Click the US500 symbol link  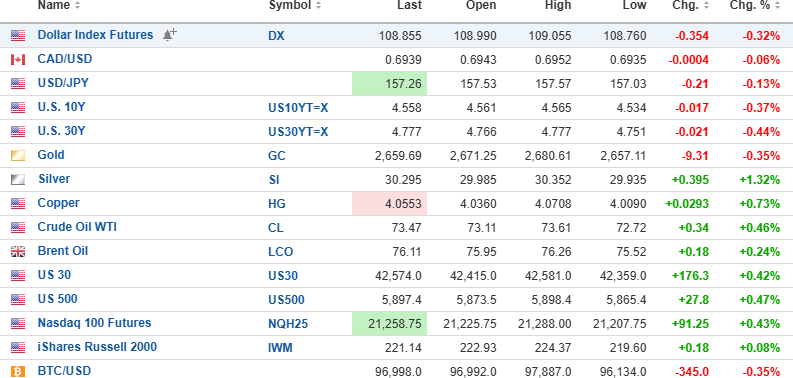tap(286, 300)
